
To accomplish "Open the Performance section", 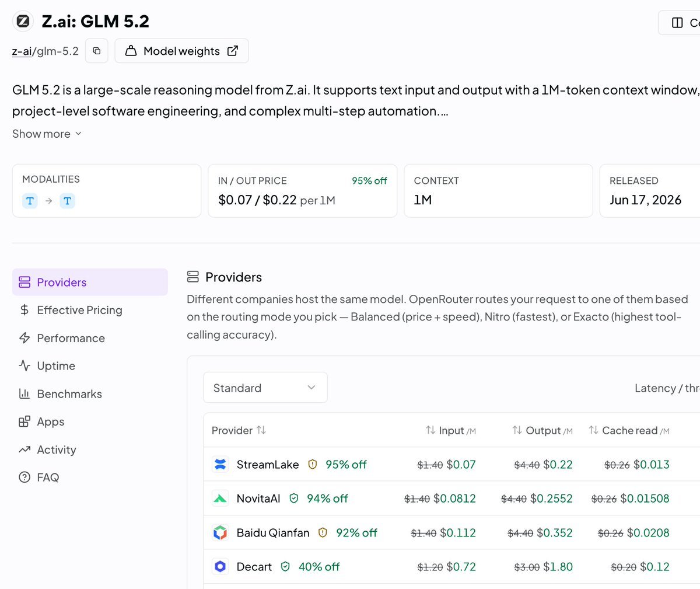I will click(x=71, y=338).
